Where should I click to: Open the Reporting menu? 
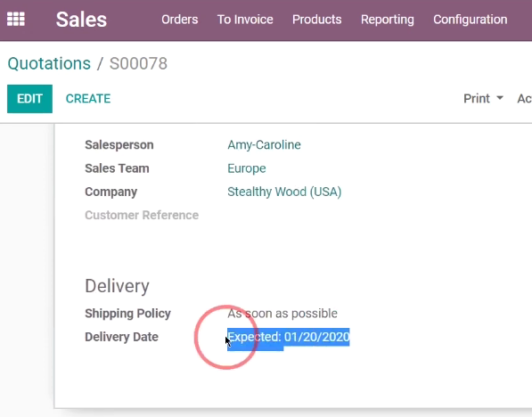click(387, 20)
